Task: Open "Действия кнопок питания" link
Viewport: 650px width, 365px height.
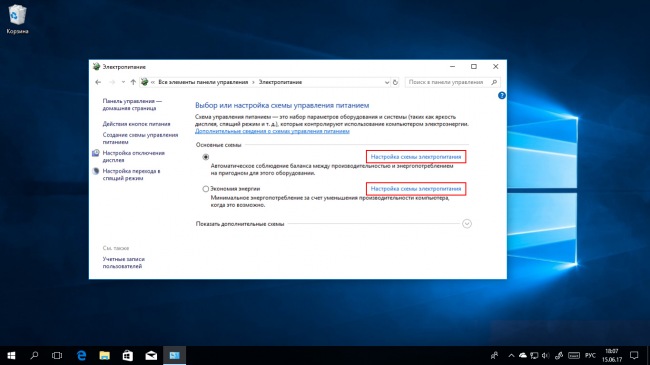Action: click(136, 124)
